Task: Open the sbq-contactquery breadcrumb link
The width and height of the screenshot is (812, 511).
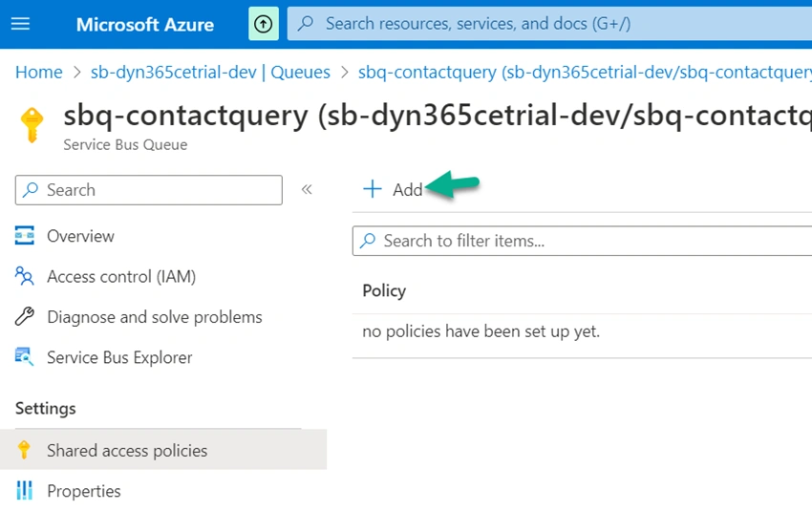Action: pos(585,72)
